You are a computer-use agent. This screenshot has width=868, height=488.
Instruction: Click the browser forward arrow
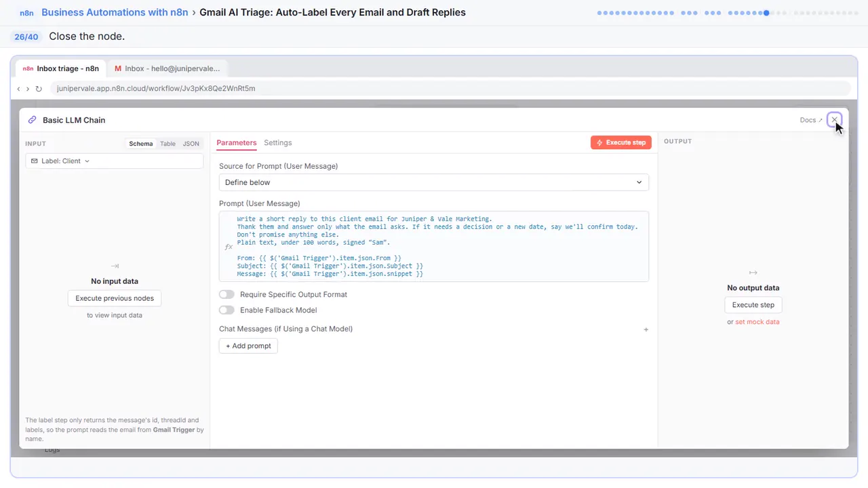tap(28, 89)
